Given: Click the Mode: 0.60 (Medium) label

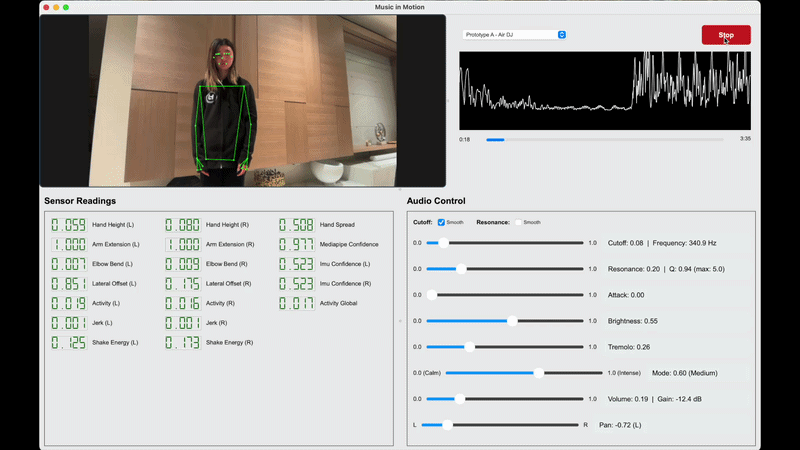Looking at the screenshot, I should point(685,373).
